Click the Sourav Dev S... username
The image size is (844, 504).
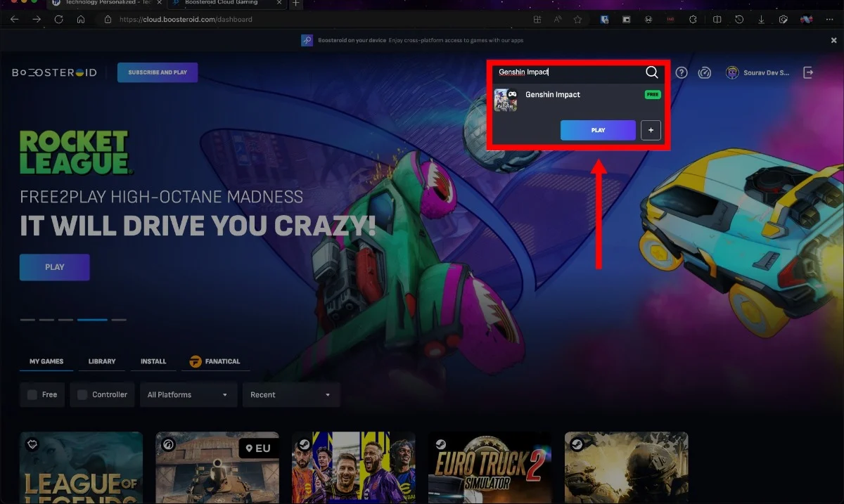(766, 73)
